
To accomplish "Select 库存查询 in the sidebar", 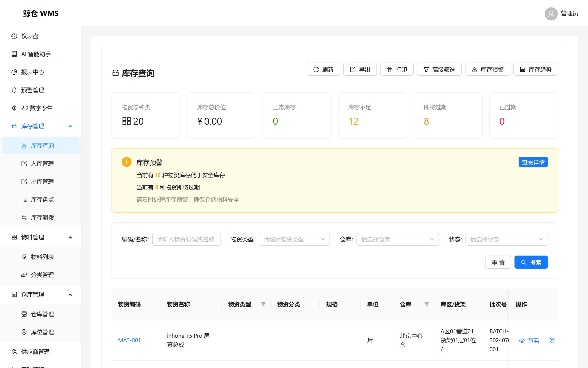I will coord(41,146).
